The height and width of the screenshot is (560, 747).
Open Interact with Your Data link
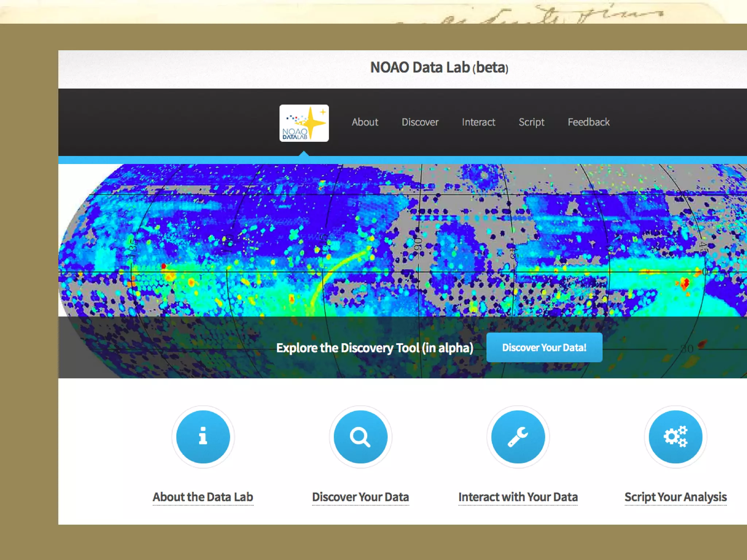tap(518, 497)
